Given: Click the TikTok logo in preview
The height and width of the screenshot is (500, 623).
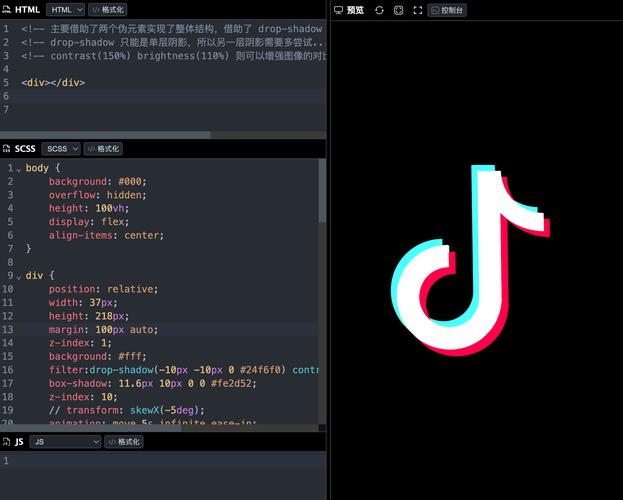Looking at the screenshot, I should pos(468,250).
